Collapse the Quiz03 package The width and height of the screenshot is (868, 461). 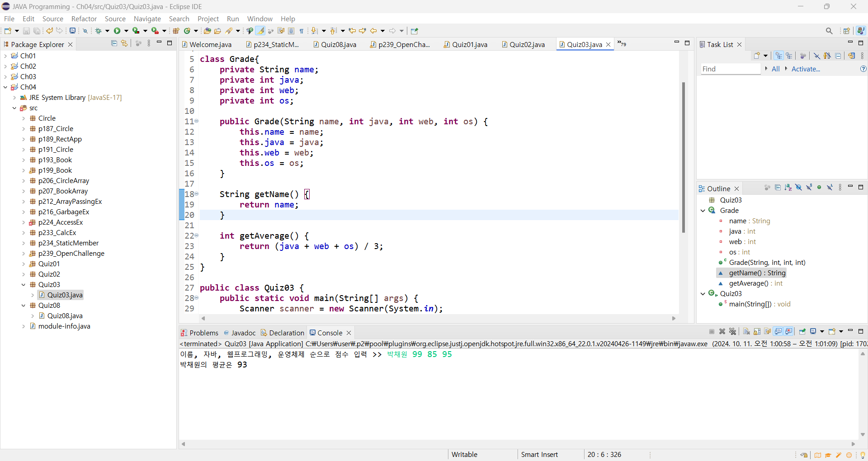coord(24,284)
